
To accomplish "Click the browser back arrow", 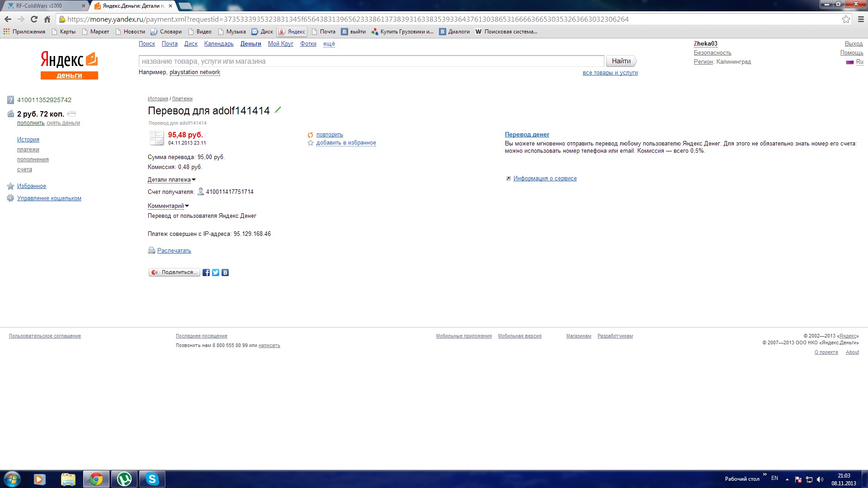I will click(x=8, y=19).
